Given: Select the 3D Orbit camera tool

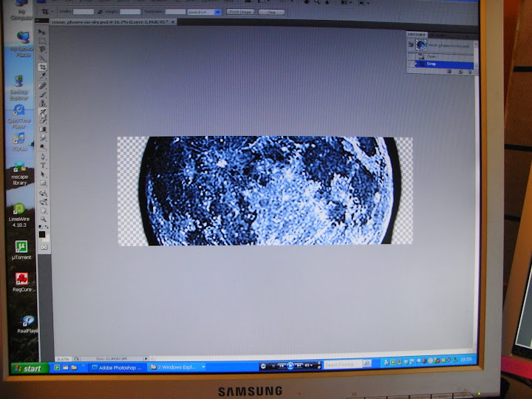Looking at the screenshot, I should (x=43, y=202).
